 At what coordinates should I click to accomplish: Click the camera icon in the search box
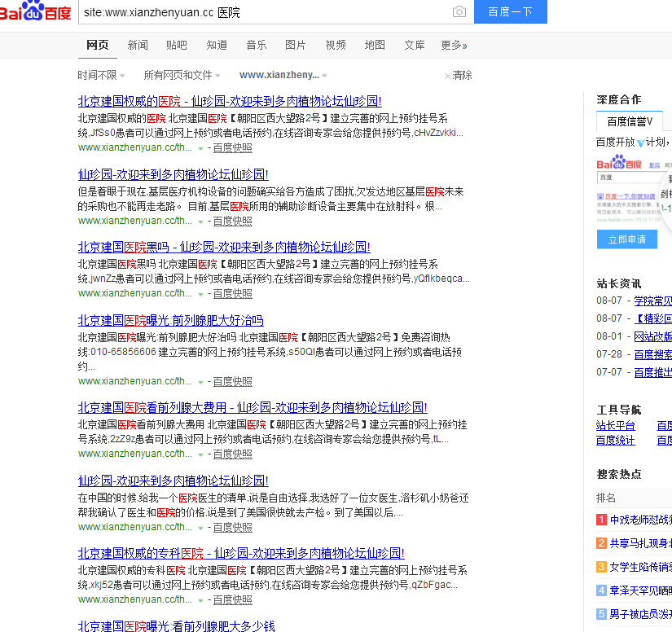[x=459, y=12]
